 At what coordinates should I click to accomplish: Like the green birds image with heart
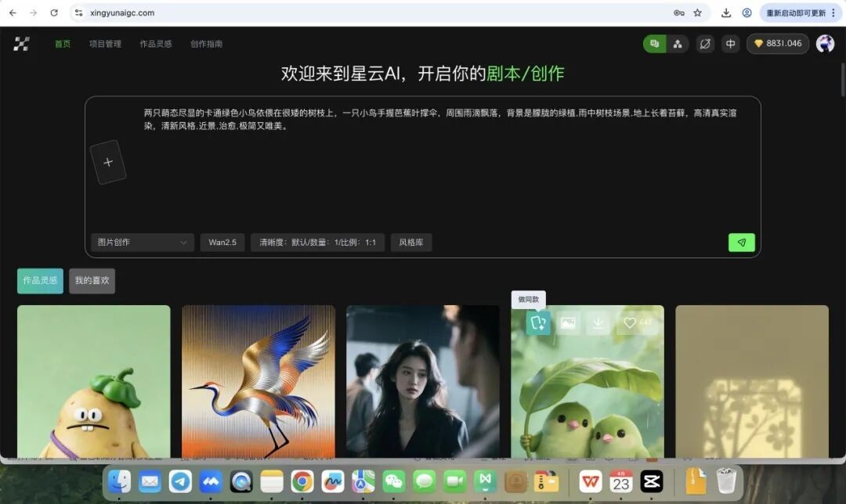[637, 322]
